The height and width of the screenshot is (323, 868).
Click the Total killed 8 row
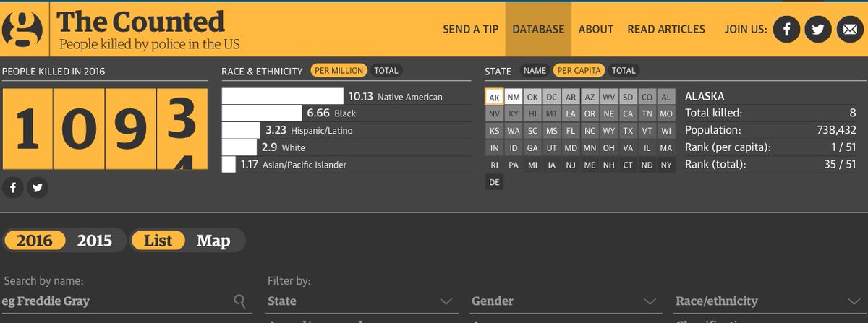(x=770, y=113)
